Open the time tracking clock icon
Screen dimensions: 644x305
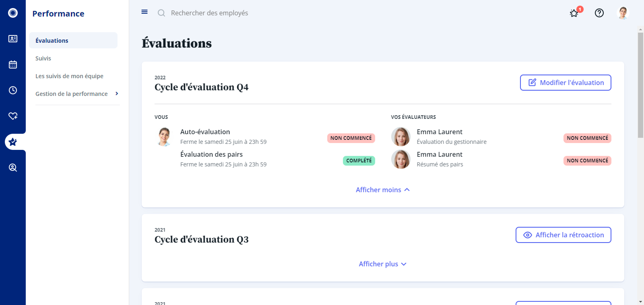click(x=13, y=90)
